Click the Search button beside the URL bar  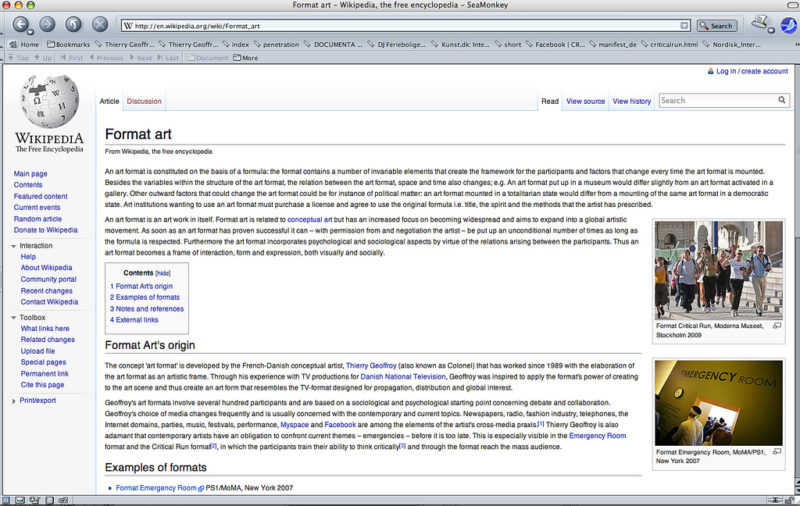click(x=717, y=26)
